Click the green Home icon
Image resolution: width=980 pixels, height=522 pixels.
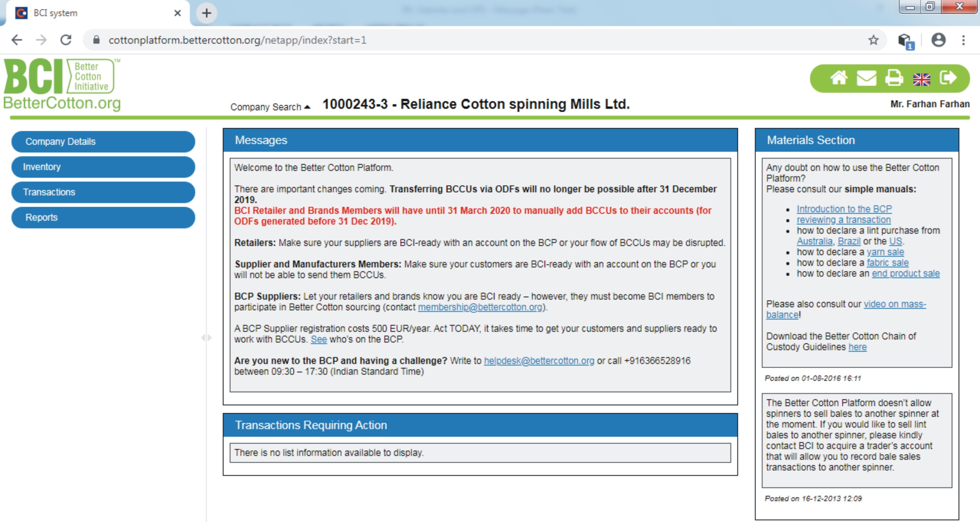pyautogui.click(x=839, y=78)
